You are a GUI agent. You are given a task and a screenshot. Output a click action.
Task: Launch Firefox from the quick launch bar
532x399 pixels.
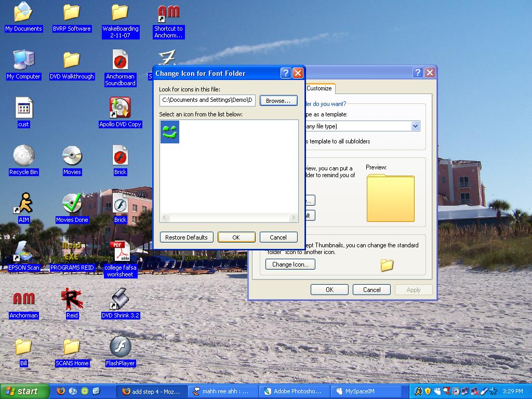(x=61, y=391)
